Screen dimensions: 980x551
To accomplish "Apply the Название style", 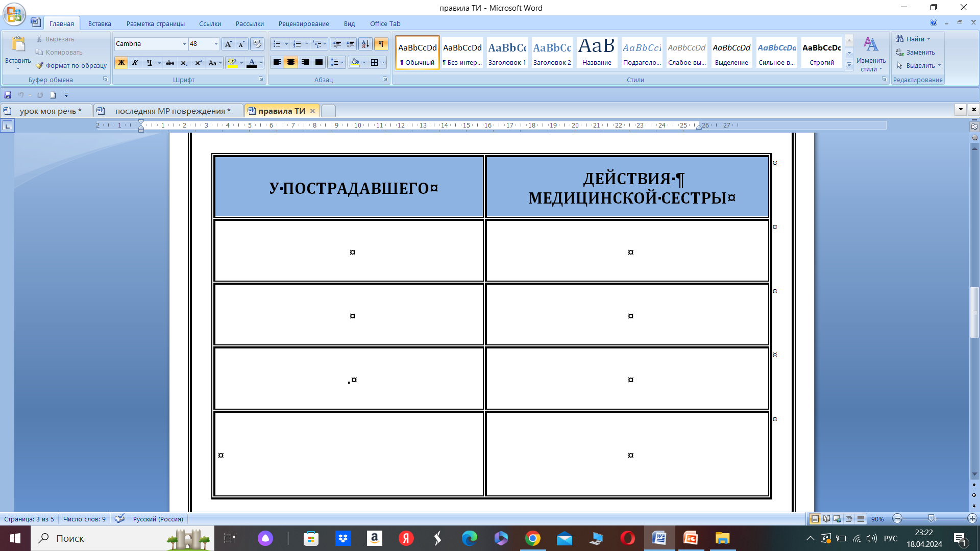I will [597, 53].
